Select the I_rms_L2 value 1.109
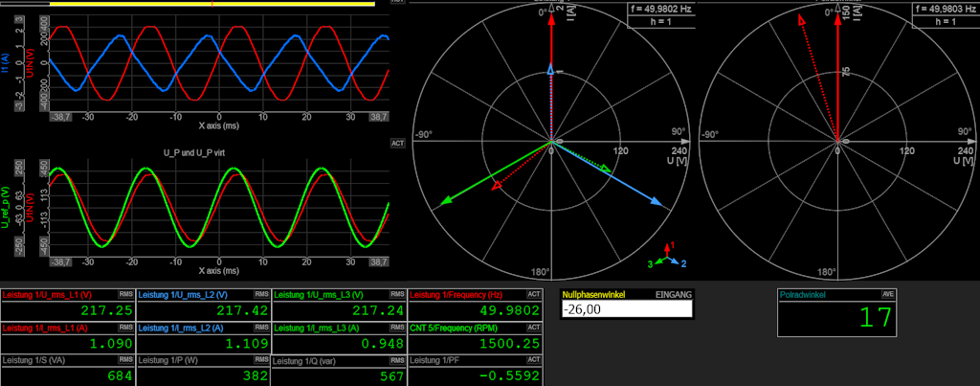 pos(247,344)
